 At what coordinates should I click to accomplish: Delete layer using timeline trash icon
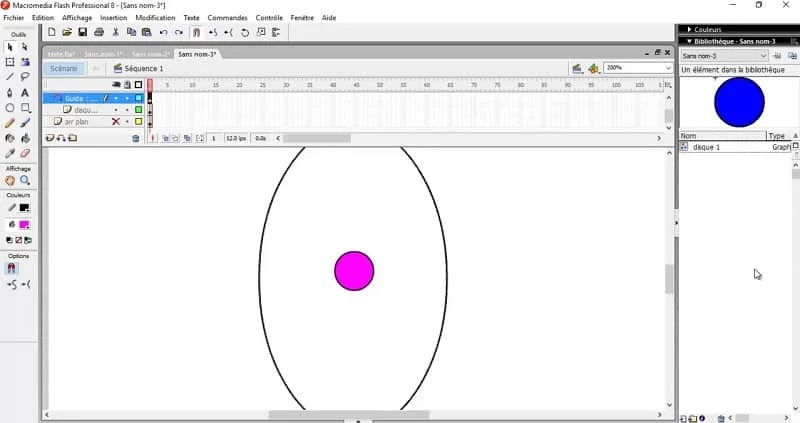click(136, 138)
